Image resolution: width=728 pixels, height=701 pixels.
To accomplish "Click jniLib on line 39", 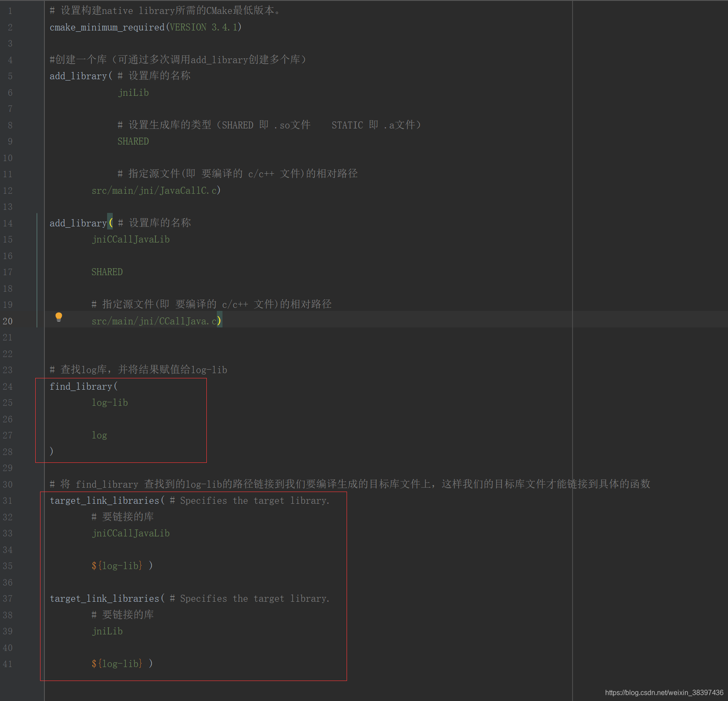I will click(107, 631).
